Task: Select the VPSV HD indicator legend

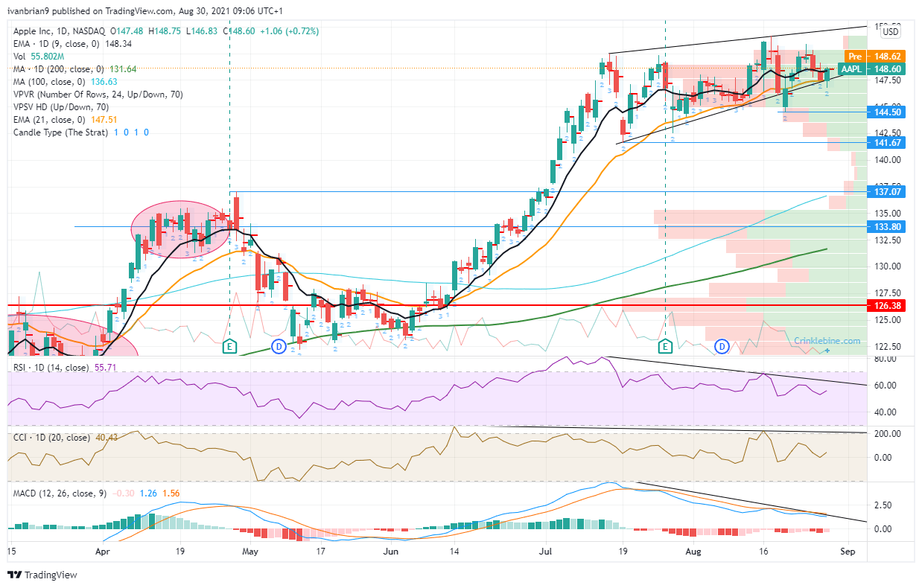Action: coord(66,107)
